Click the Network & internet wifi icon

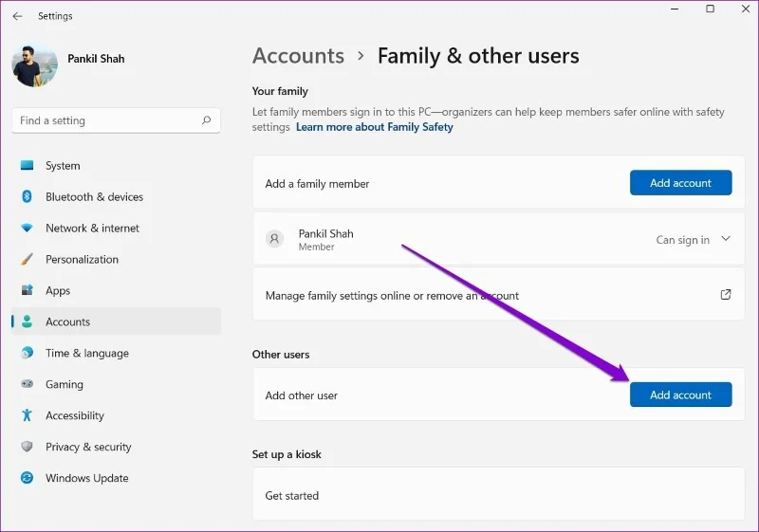click(x=28, y=228)
